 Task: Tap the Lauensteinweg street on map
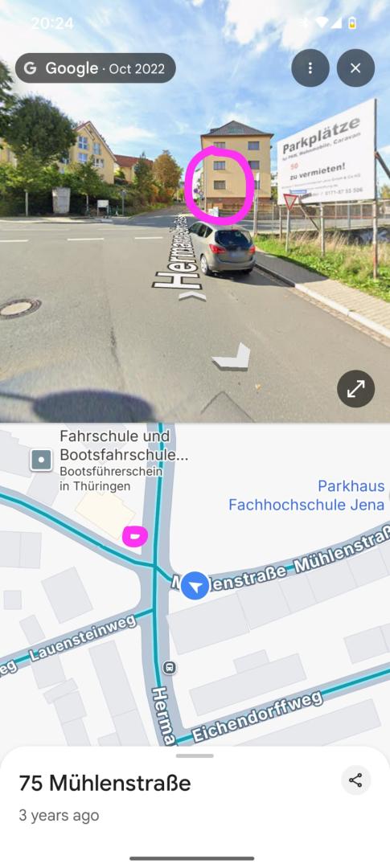[x=83, y=638]
